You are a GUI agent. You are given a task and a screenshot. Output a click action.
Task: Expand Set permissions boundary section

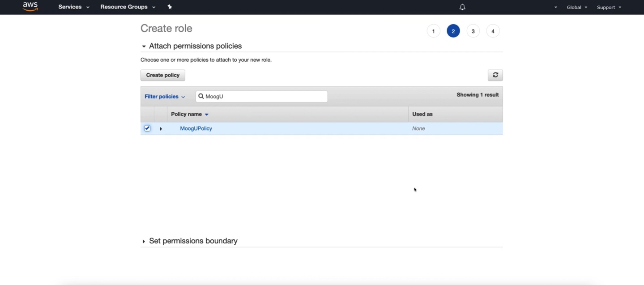coord(144,242)
